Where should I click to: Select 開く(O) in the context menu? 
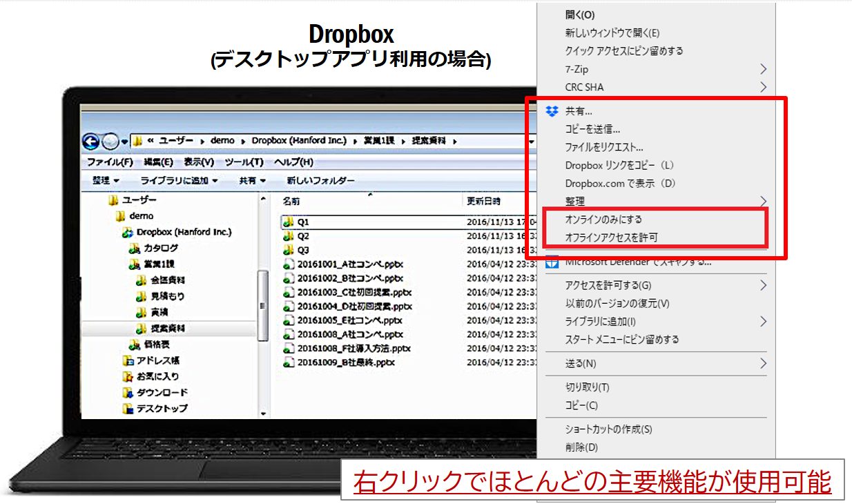coord(580,14)
